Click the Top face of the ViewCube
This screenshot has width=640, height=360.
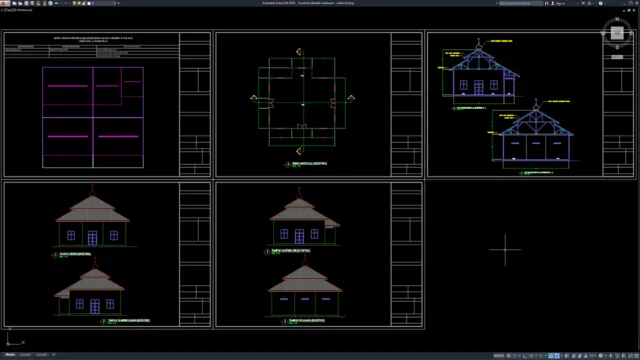pos(617,33)
